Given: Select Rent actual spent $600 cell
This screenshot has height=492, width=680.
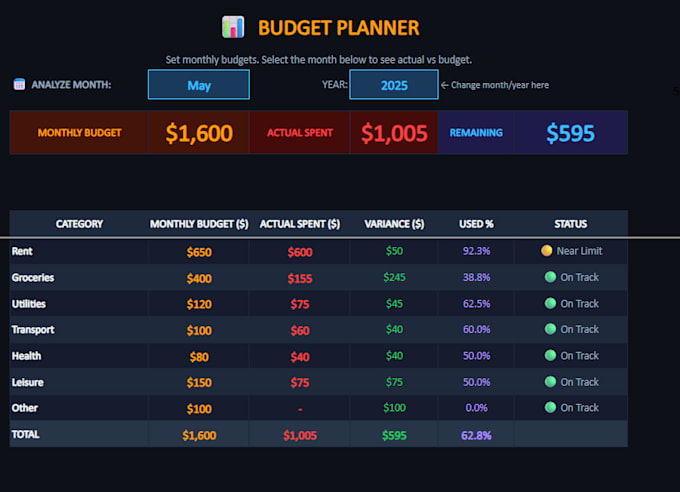Looking at the screenshot, I should [x=300, y=252].
